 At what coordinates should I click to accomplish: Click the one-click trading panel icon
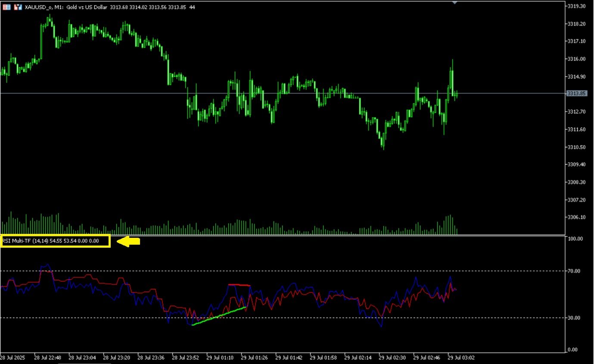pyautogui.click(x=17, y=7)
